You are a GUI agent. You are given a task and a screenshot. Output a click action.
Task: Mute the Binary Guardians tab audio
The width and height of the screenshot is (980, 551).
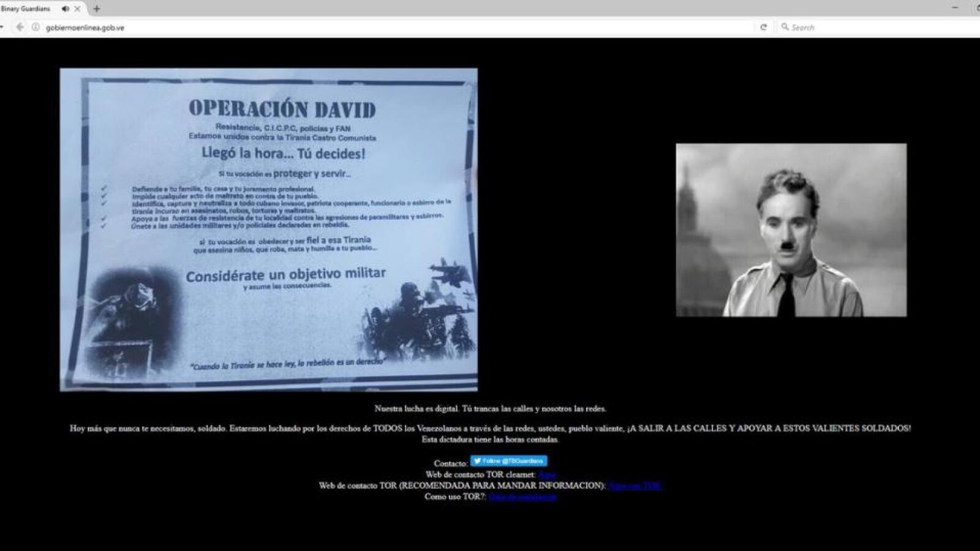pos(66,9)
